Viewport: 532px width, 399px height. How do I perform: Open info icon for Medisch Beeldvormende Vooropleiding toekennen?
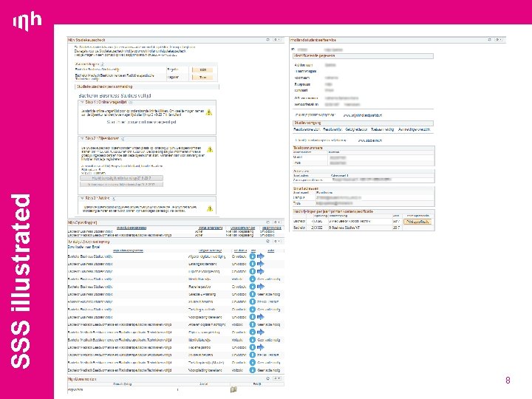253,370
